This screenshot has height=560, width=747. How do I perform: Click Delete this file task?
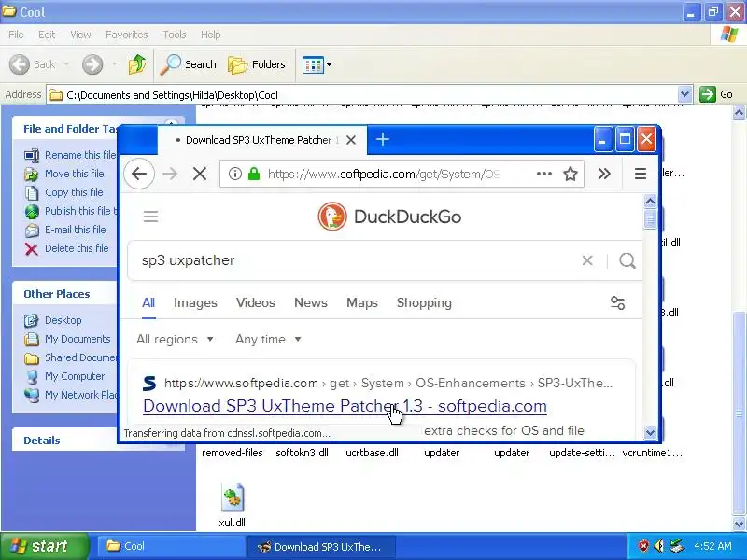coord(66,248)
